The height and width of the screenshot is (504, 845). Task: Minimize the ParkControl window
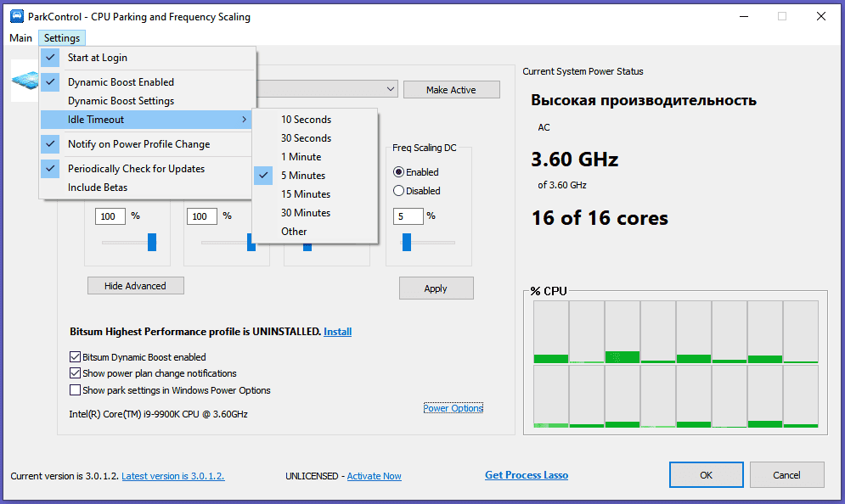tap(744, 17)
